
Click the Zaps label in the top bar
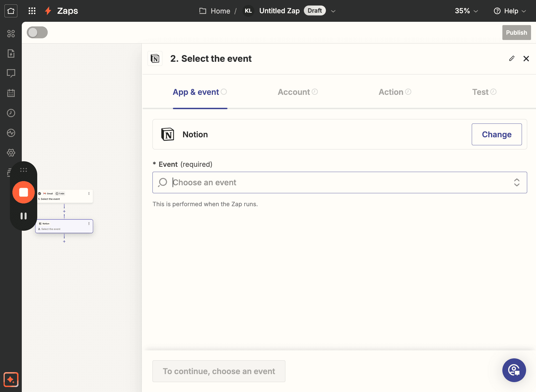pos(68,11)
